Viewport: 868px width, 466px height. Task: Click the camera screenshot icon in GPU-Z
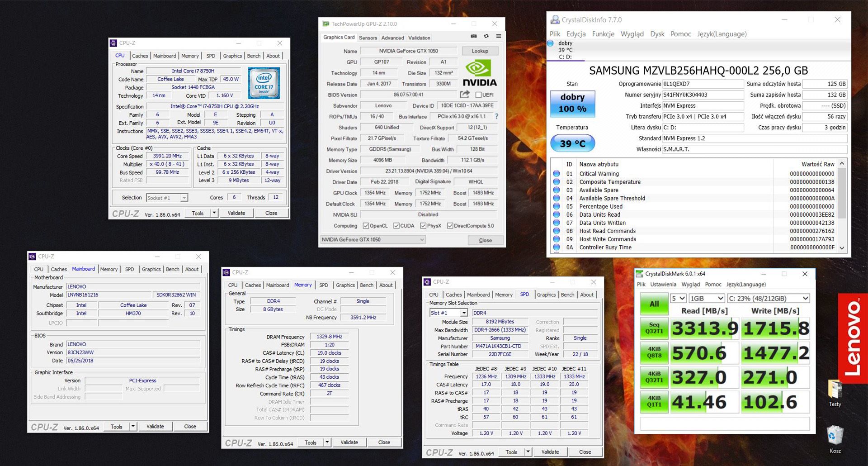click(x=474, y=37)
